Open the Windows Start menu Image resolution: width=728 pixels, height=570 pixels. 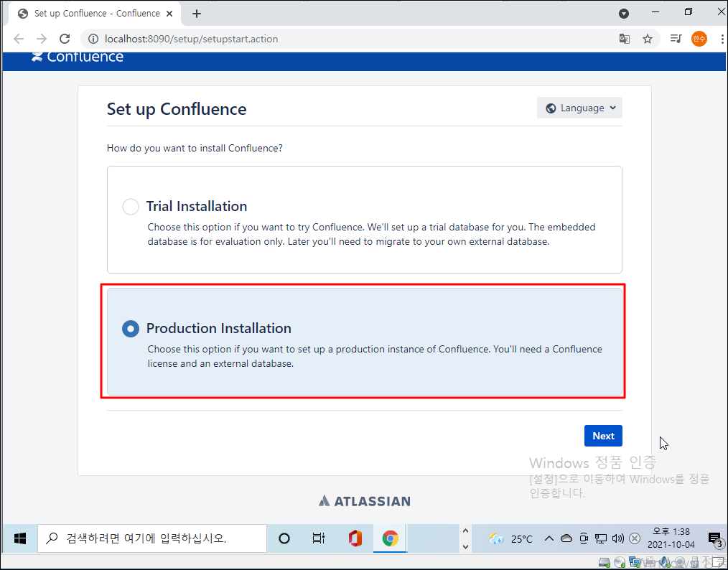click(x=20, y=538)
